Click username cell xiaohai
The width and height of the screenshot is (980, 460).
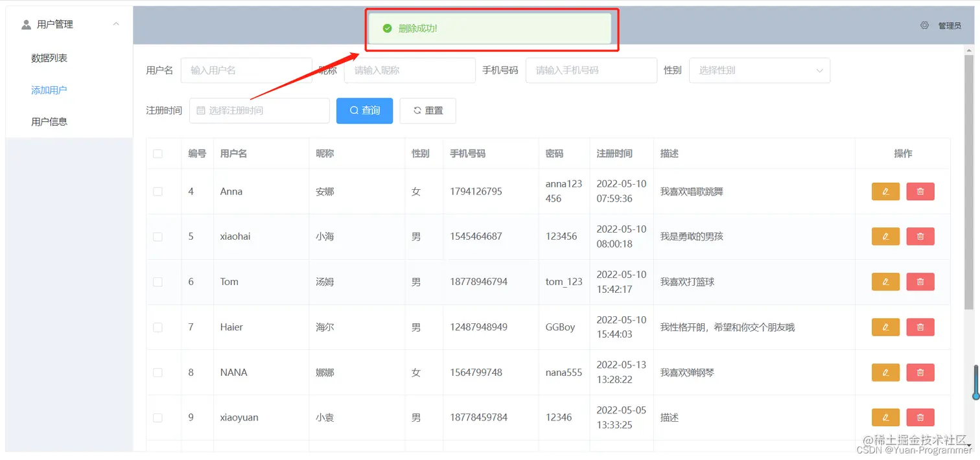[235, 236]
